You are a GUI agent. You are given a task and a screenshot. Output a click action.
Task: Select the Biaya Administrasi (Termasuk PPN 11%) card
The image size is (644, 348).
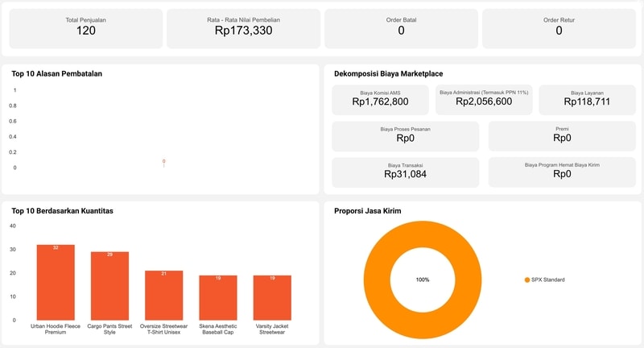[x=484, y=99]
